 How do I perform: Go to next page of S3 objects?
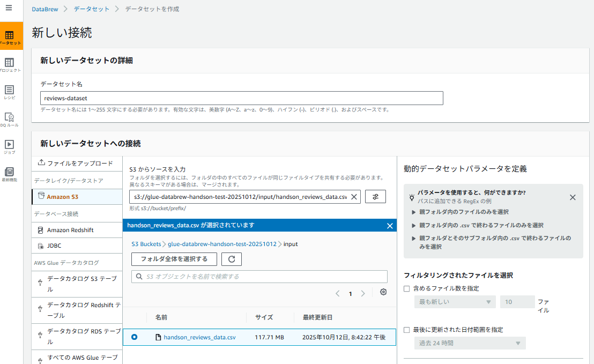[363, 294]
